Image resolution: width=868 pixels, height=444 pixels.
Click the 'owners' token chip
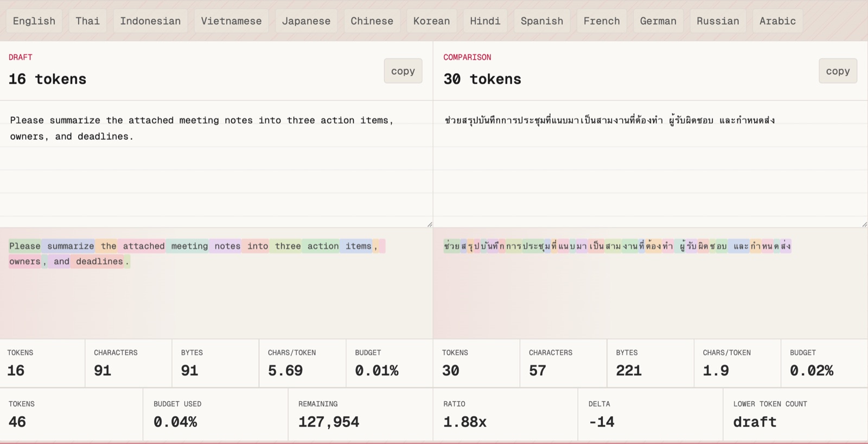click(x=25, y=261)
